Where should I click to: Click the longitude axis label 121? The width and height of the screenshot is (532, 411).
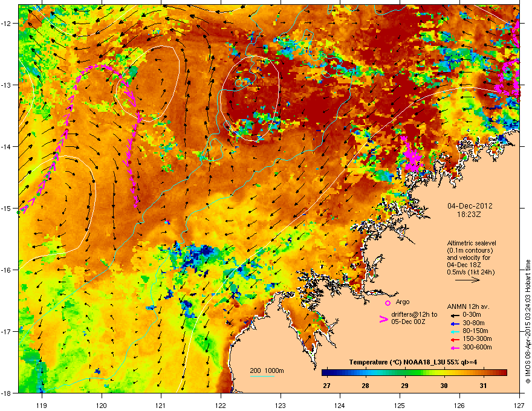[x=161, y=405]
